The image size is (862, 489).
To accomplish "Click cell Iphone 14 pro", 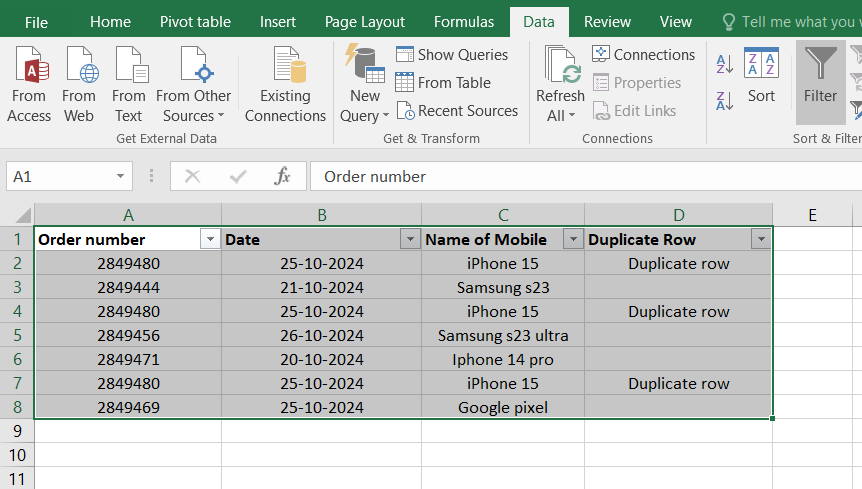I will coord(503,359).
